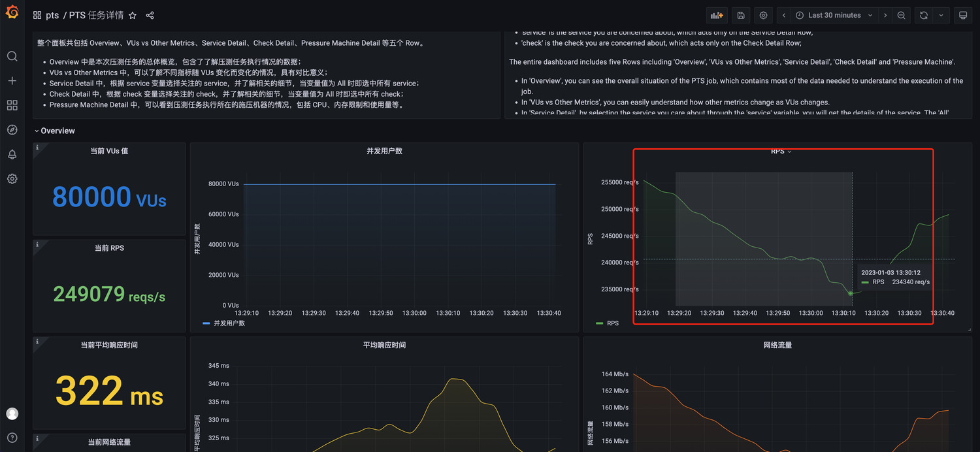The width and height of the screenshot is (980, 452).
Task: Collapse the Overview row
Action: click(x=55, y=131)
